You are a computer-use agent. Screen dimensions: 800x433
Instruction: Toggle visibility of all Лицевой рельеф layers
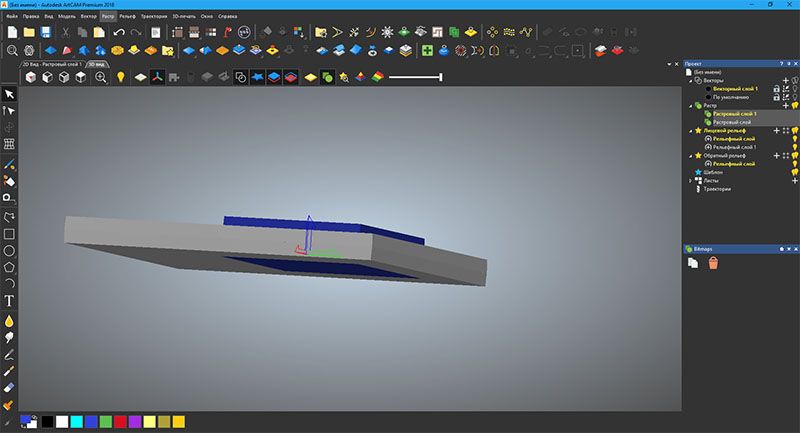click(795, 131)
